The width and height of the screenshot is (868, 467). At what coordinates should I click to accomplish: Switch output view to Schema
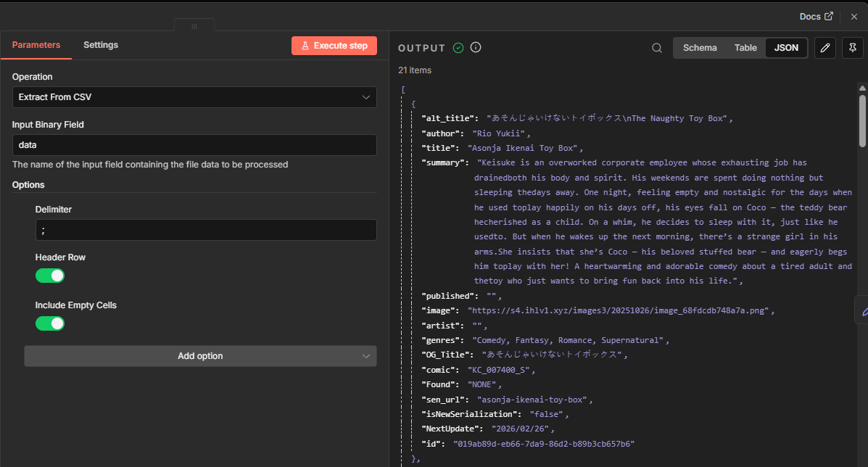click(x=700, y=48)
